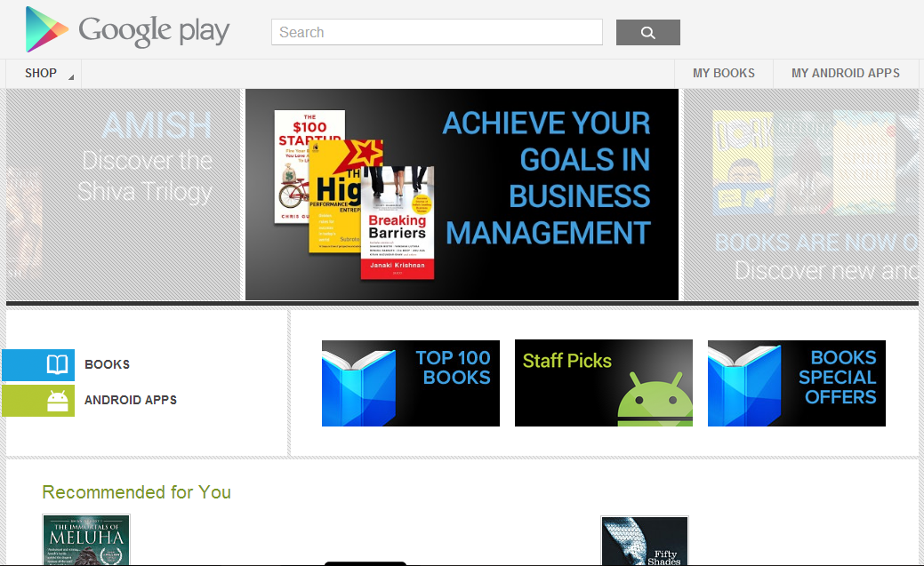This screenshot has height=566, width=924.
Task: Open the BOOKS SPECIAL OFFERS tile
Action: [x=797, y=384]
